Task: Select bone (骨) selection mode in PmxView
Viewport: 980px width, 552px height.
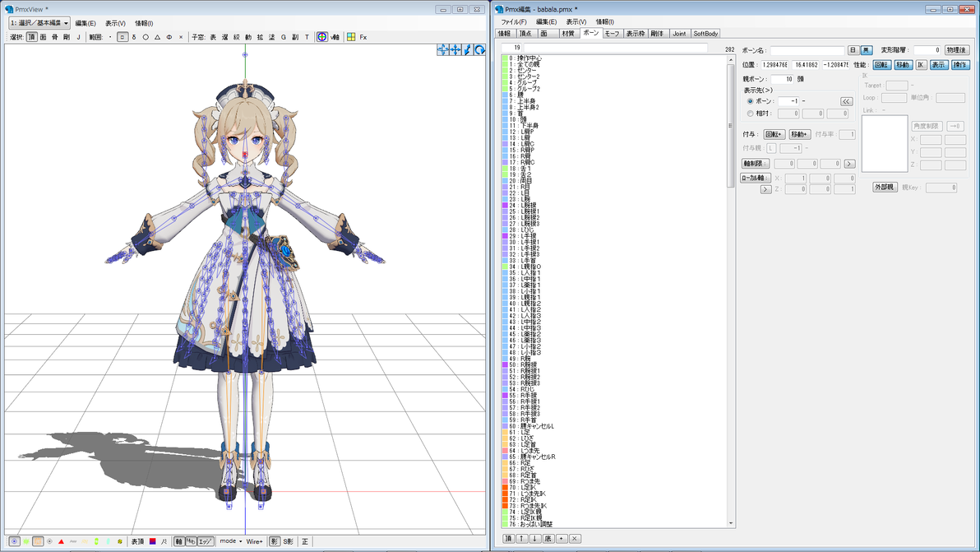Action: pos(54,38)
